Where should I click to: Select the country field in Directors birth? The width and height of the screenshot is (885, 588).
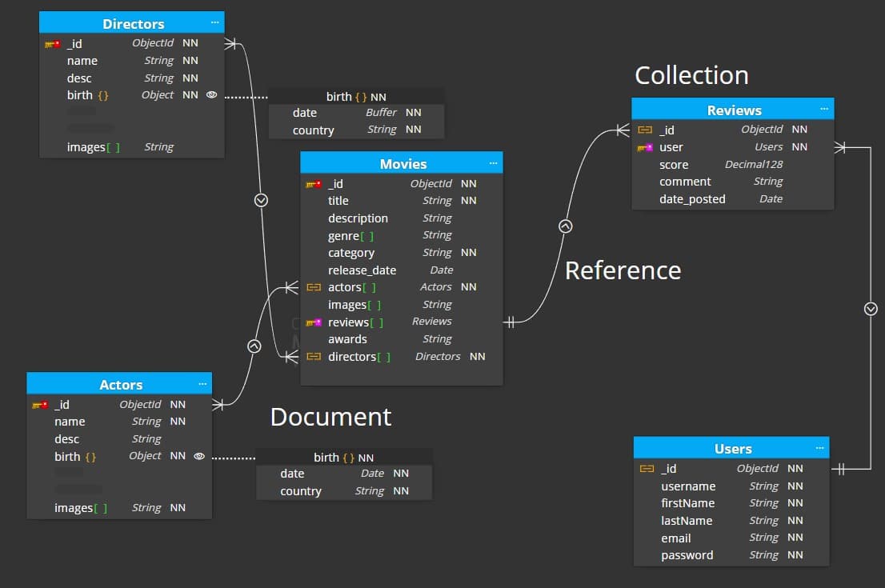(356, 130)
